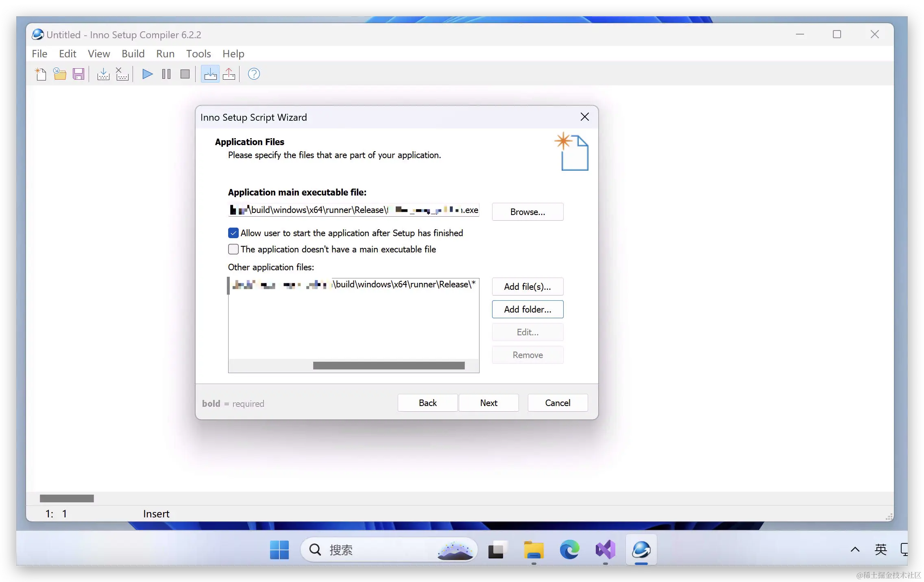The width and height of the screenshot is (924, 582).
Task: Click the taskbar search box
Action: pos(388,550)
